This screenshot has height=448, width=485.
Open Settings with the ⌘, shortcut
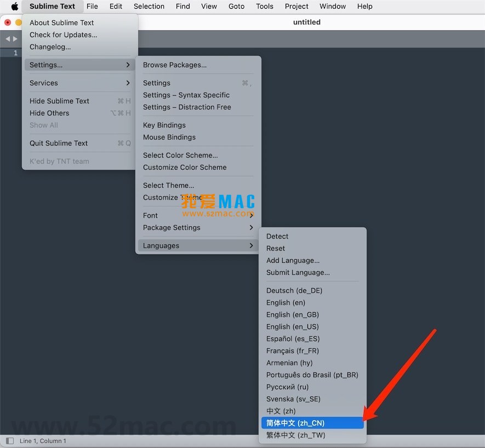198,83
